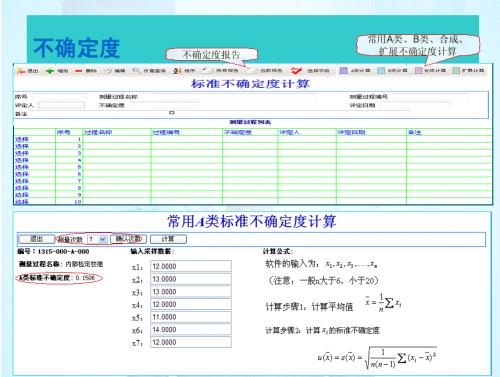The width and height of the screenshot is (500, 377).
Task: Open A类计算 calculation icon
Action: click(x=344, y=71)
